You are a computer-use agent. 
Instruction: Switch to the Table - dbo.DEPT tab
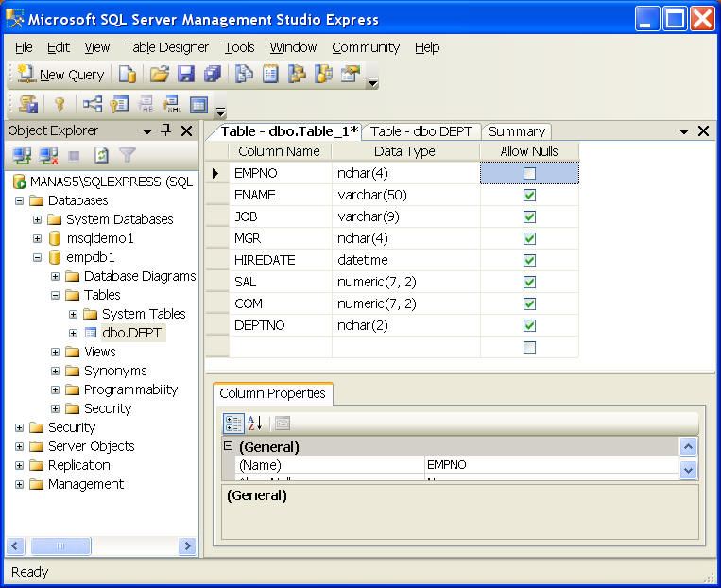pyautogui.click(x=421, y=131)
